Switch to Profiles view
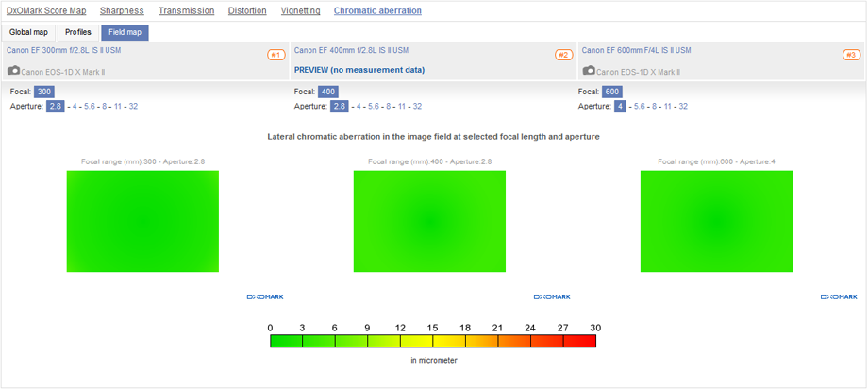The image size is (868, 389). point(78,33)
